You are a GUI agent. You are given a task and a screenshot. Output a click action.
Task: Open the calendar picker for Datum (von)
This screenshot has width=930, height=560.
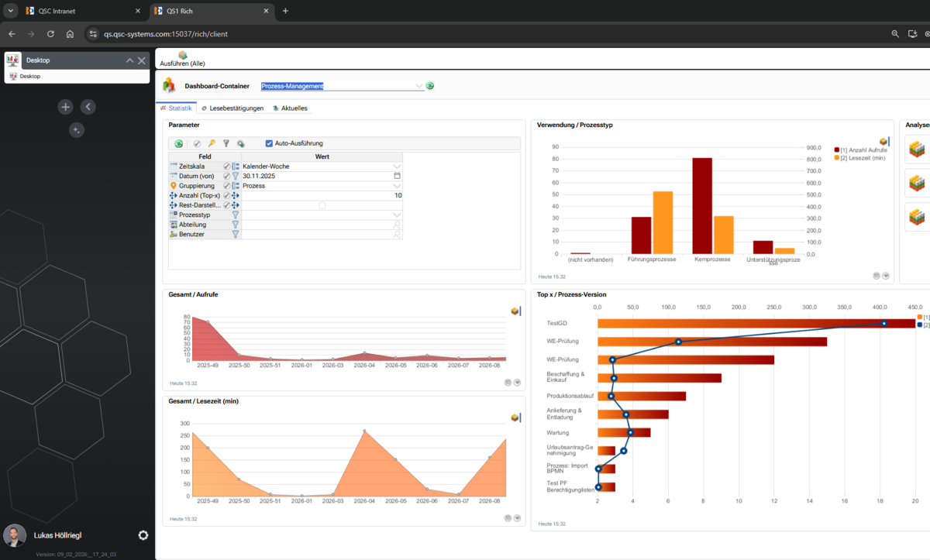click(397, 176)
